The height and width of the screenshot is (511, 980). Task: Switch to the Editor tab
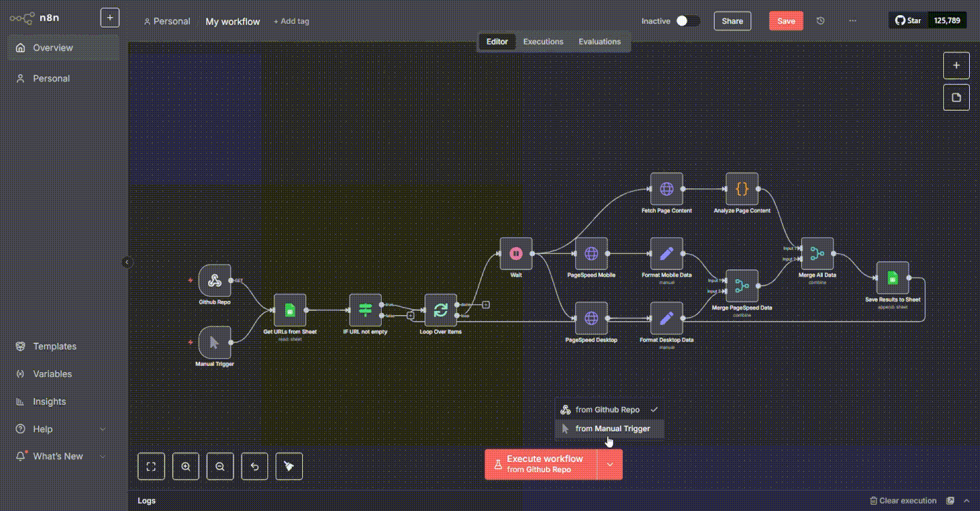[497, 42]
